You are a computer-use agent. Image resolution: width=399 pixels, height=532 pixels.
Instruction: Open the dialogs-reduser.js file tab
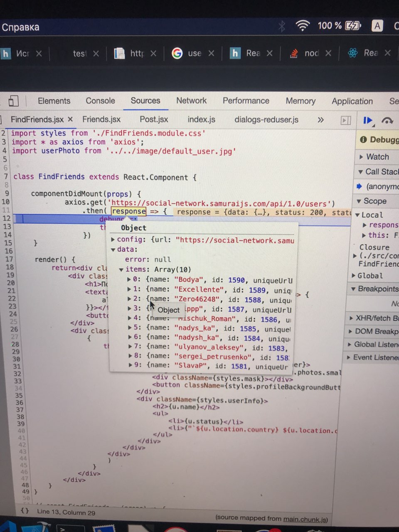266,120
